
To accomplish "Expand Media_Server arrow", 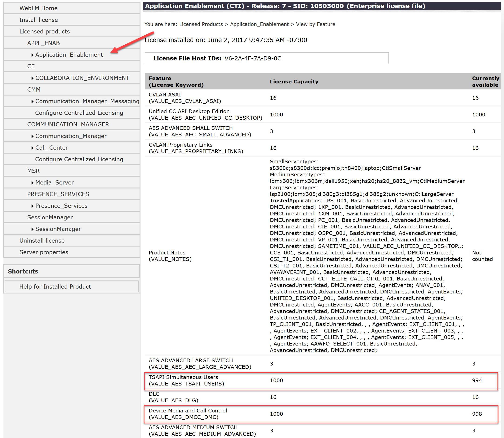I will (32, 183).
